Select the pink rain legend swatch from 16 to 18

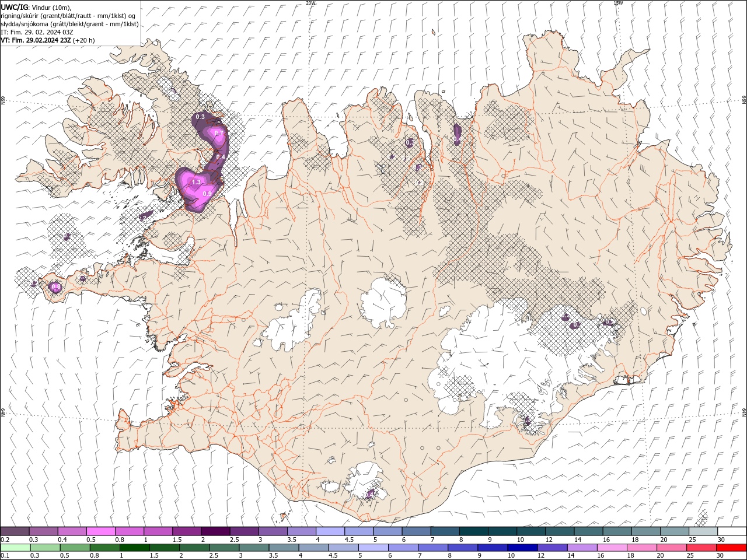click(612, 548)
